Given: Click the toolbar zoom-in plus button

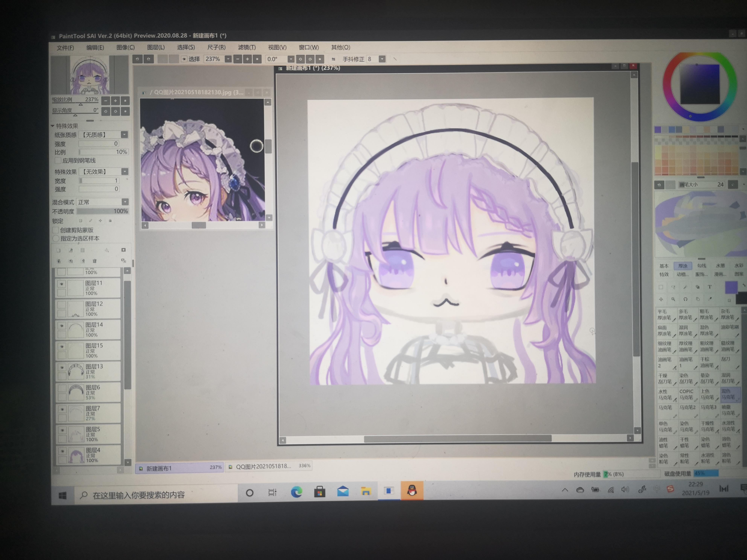Looking at the screenshot, I should click(x=247, y=59).
